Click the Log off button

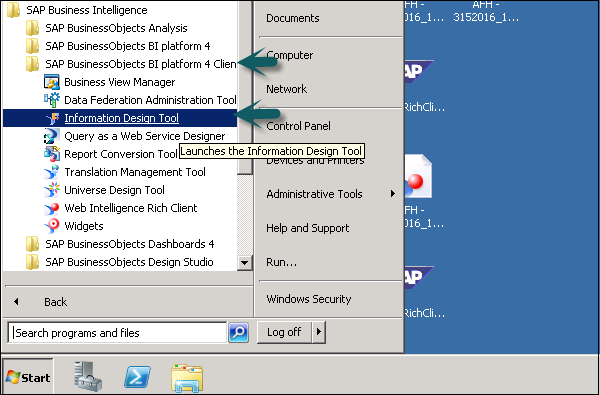pyautogui.click(x=284, y=332)
